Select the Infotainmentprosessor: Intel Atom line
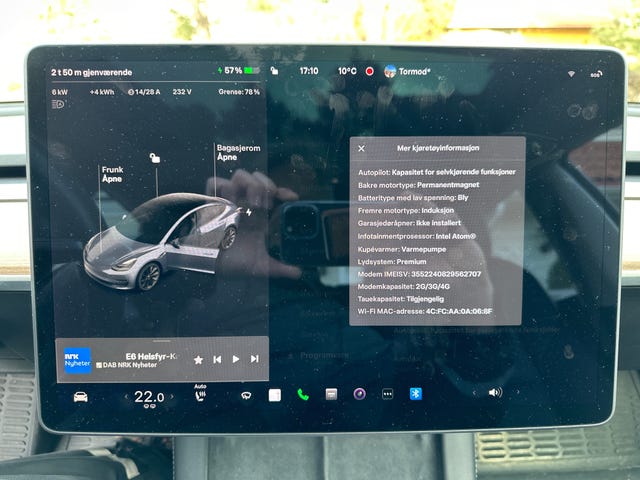The height and width of the screenshot is (480, 640). coord(417,236)
